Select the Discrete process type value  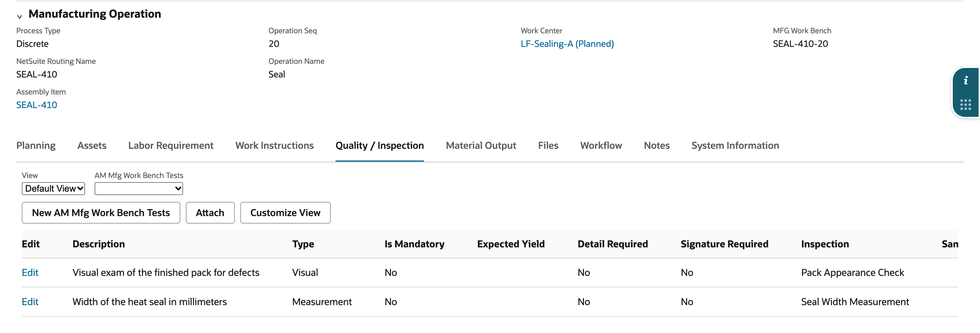point(32,44)
